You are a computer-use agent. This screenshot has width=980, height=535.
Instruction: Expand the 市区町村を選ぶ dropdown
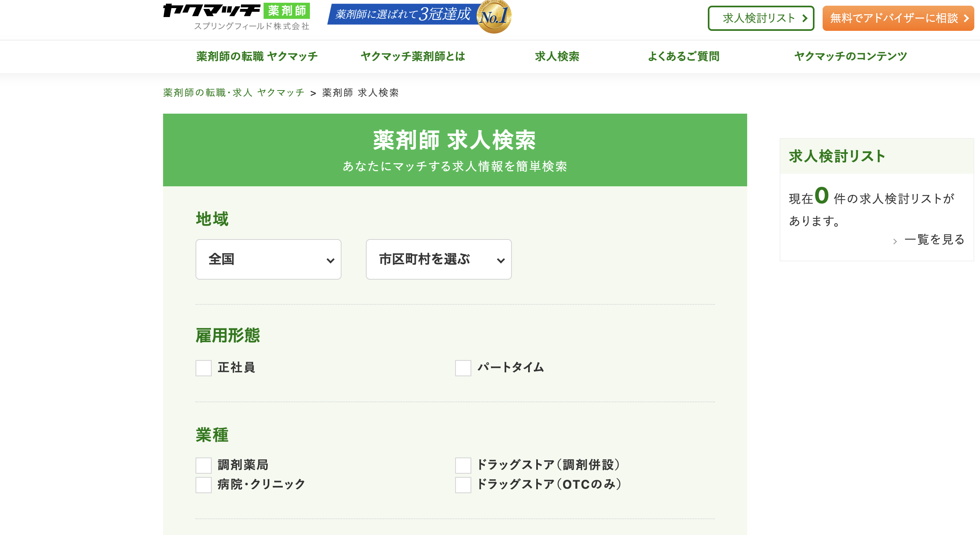[439, 259]
